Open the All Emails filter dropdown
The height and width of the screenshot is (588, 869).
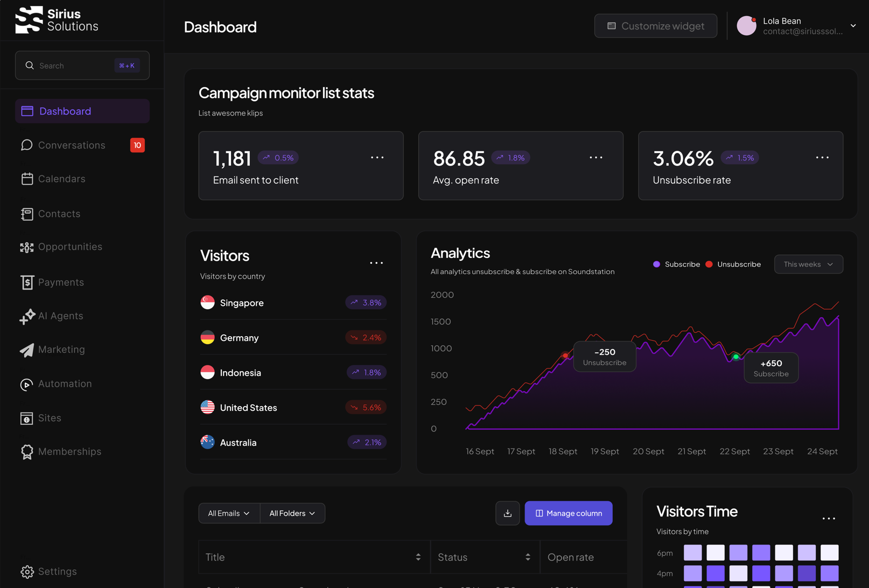(229, 513)
